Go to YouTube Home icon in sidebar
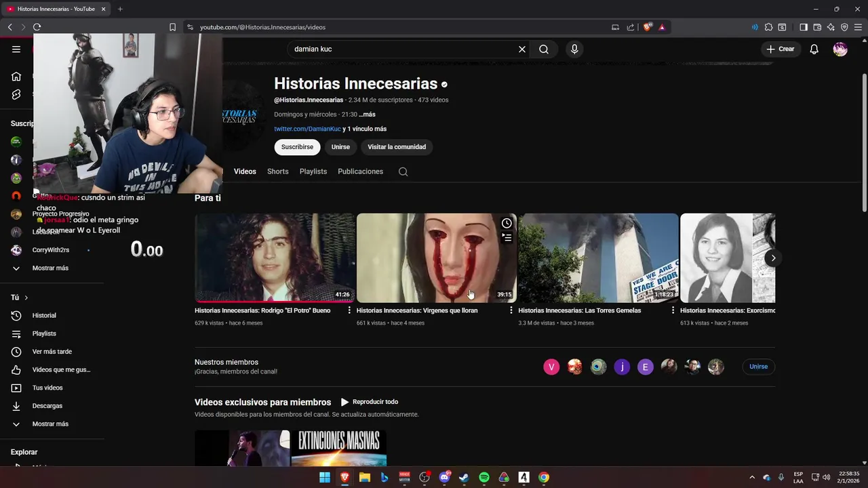868x488 pixels. coord(16,77)
